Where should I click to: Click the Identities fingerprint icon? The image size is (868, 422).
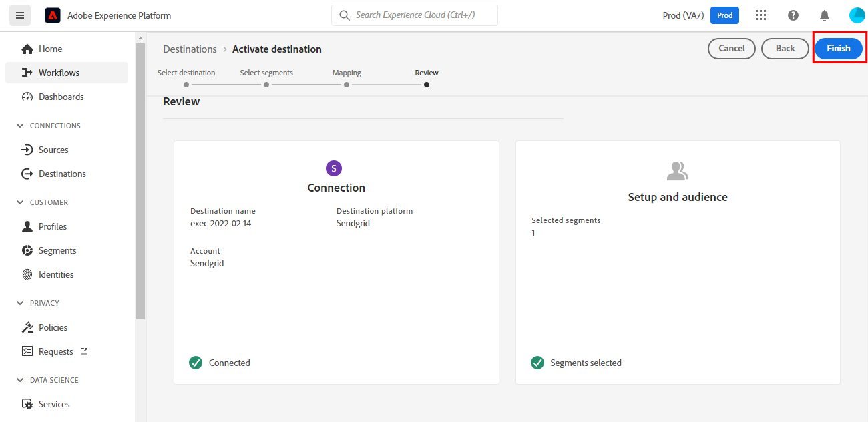point(27,274)
